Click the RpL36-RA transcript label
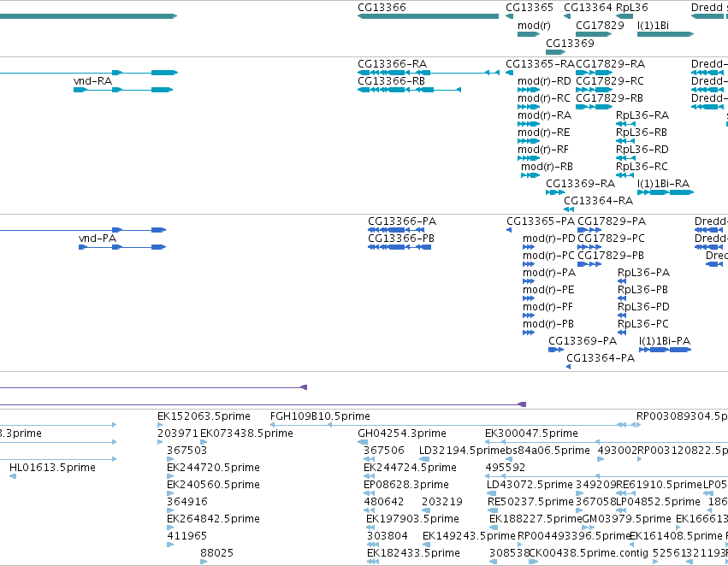Screen dimensions: 728x566 click(642, 115)
